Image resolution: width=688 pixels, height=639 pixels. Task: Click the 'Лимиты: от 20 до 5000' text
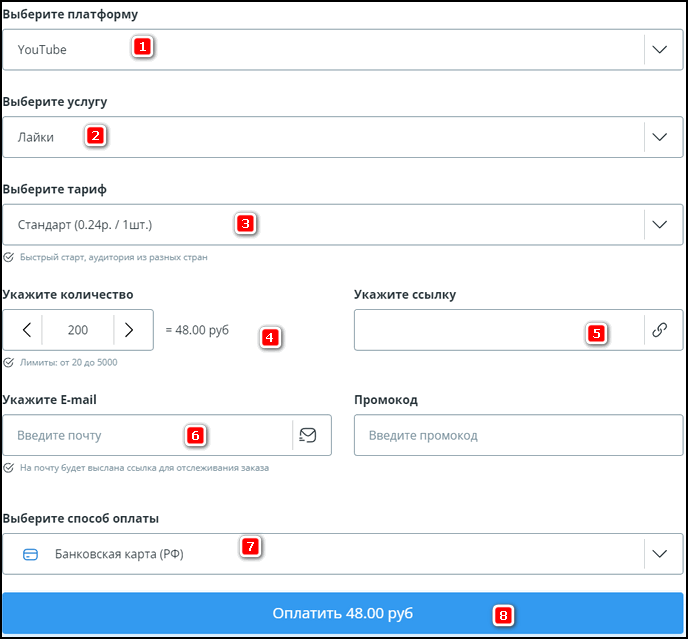(x=68, y=363)
